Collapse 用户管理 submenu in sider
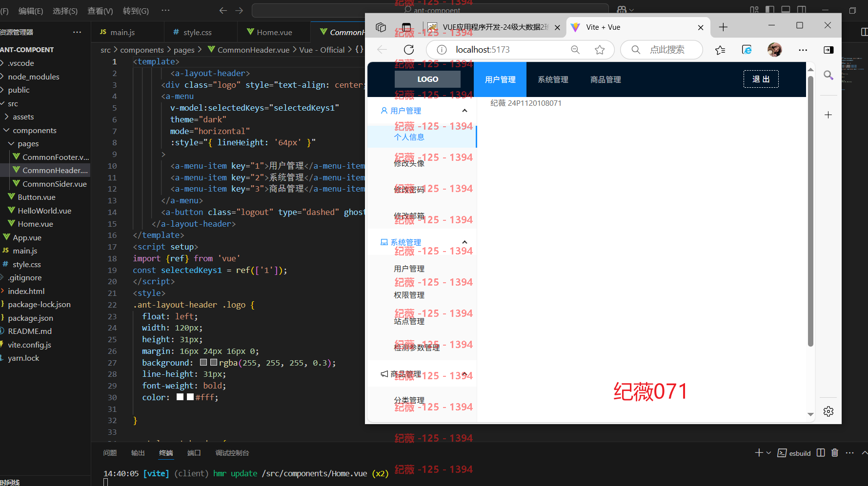The height and width of the screenshot is (486, 868). tap(464, 111)
